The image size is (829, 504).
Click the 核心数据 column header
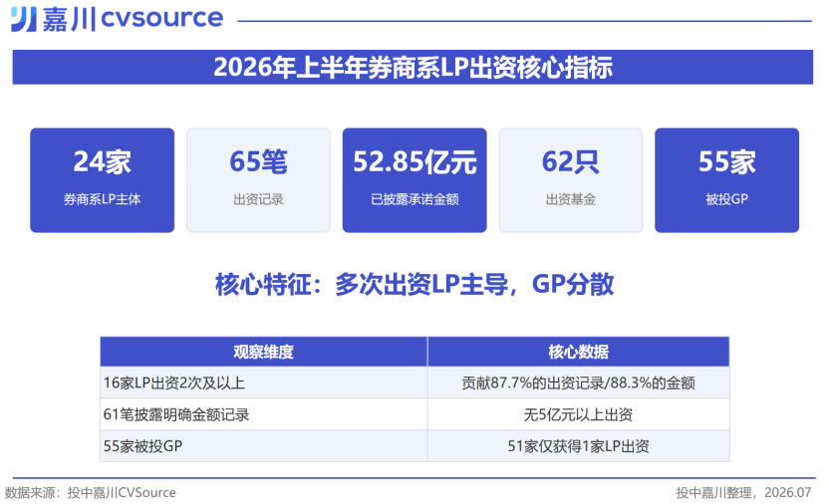[x=578, y=352]
